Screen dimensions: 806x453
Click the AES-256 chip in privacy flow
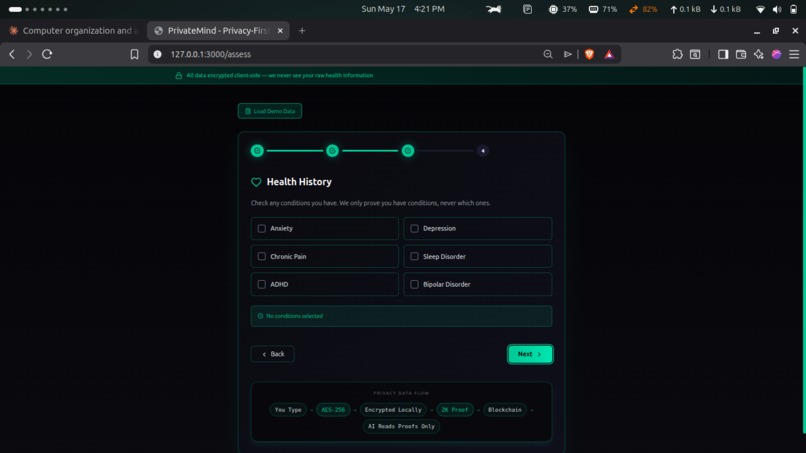point(333,410)
